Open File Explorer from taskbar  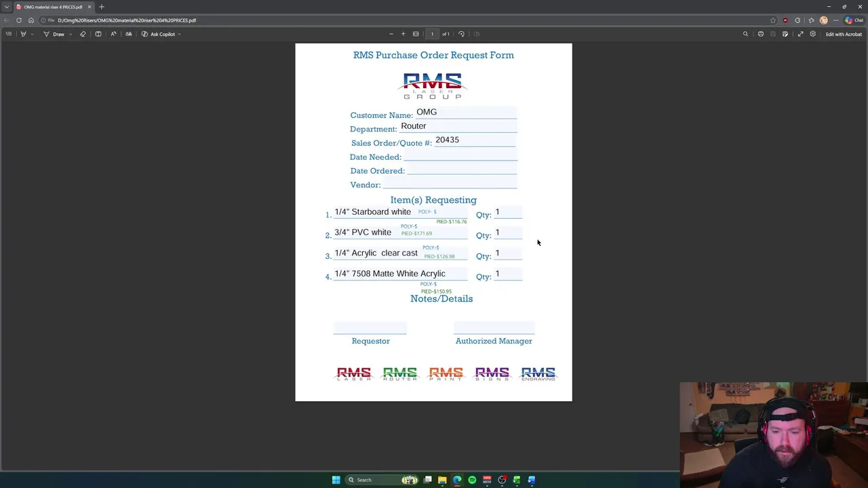[x=442, y=480]
